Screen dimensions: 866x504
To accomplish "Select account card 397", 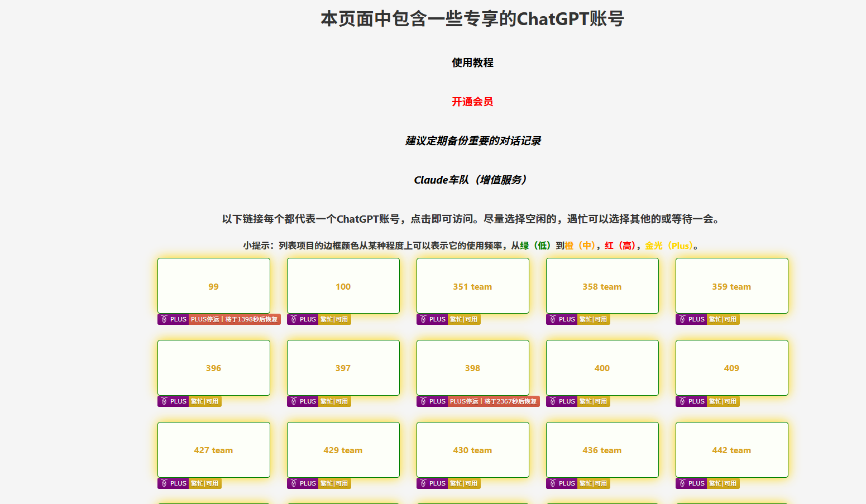I will [343, 368].
